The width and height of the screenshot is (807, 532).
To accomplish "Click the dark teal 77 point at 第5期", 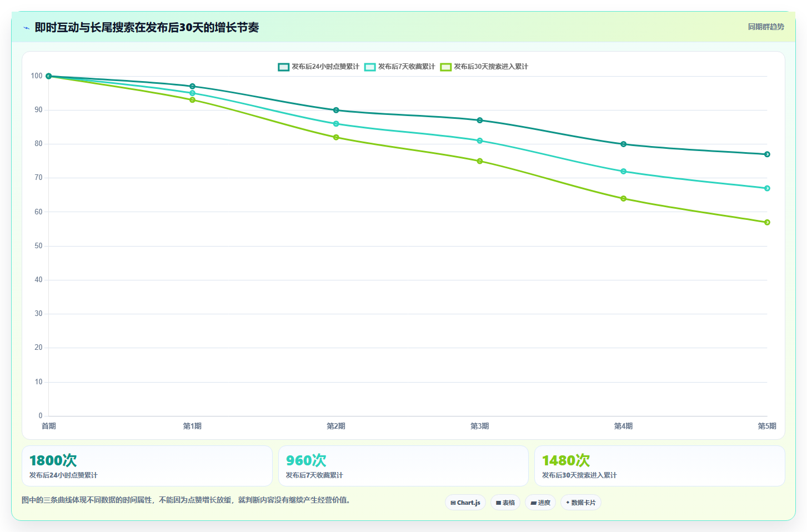I will tap(767, 154).
